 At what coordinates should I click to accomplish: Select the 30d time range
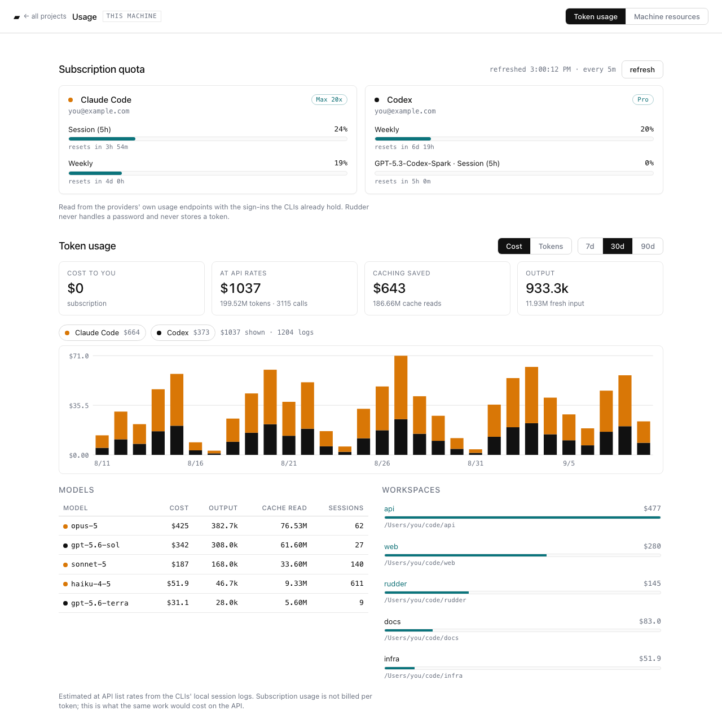pos(618,246)
